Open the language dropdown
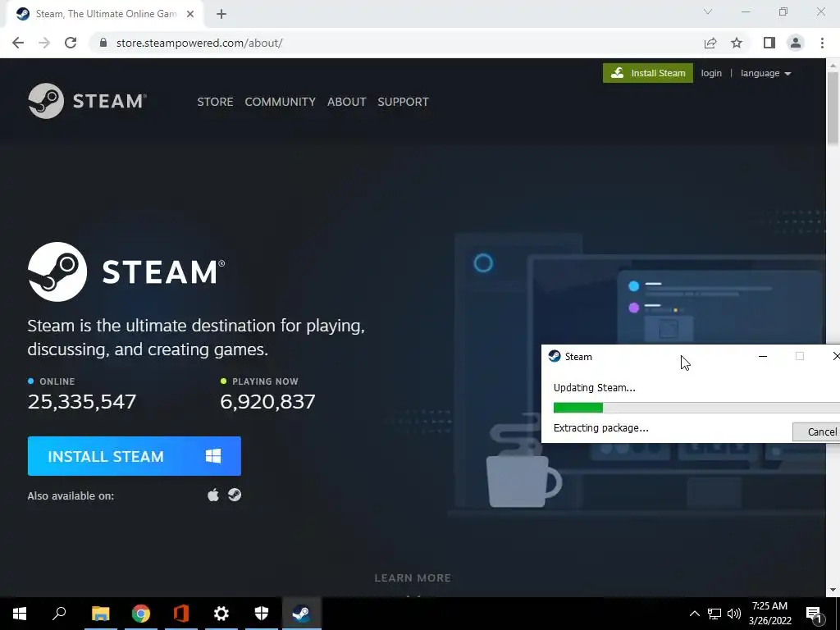Image resolution: width=840 pixels, height=630 pixels. (x=765, y=73)
